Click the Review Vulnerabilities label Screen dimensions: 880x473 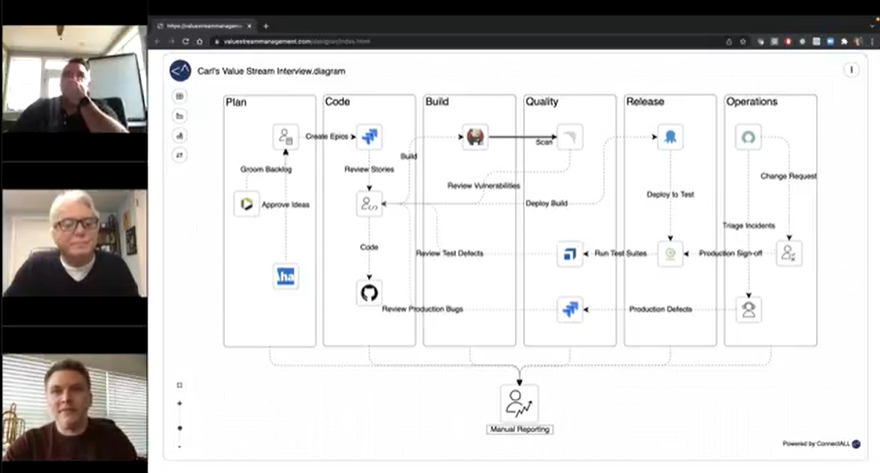483,186
